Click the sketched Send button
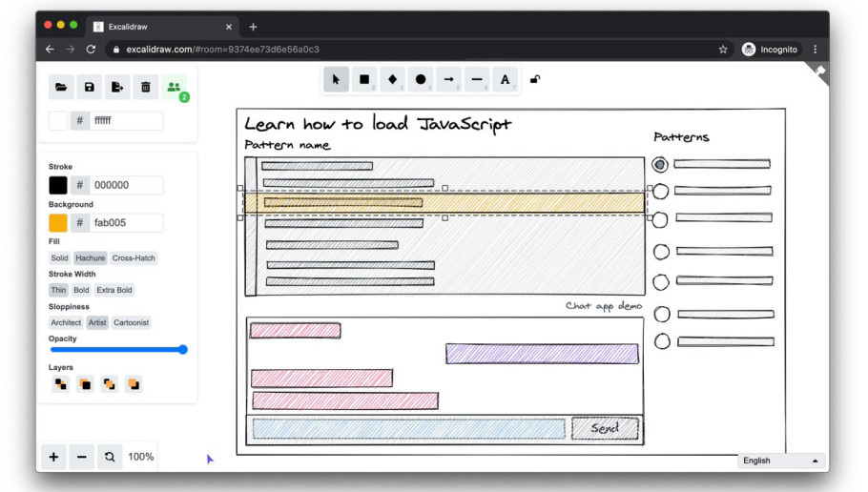The width and height of the screenshot is (868, 492). click(x=605, y=428)
